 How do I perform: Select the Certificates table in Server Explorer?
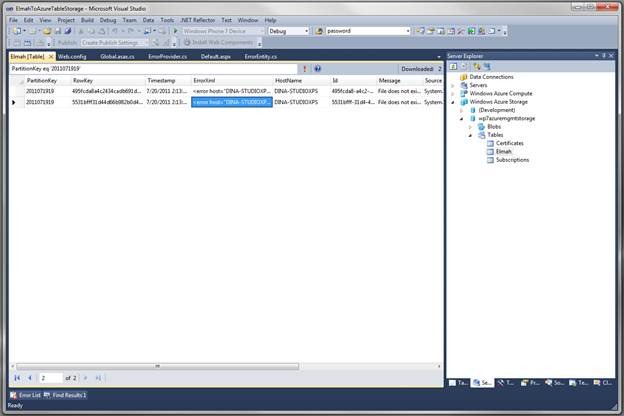510,143
